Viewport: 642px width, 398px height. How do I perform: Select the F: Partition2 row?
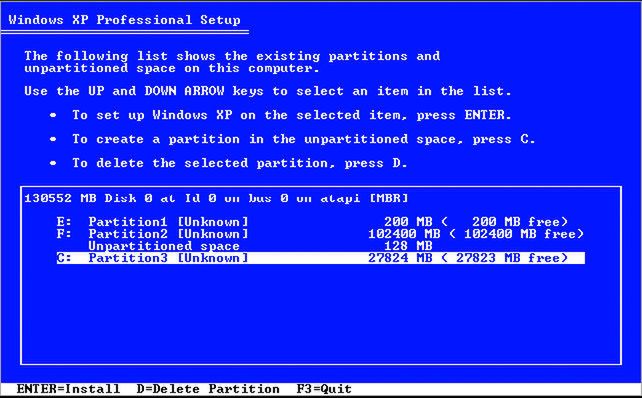[x=320, y=234]
